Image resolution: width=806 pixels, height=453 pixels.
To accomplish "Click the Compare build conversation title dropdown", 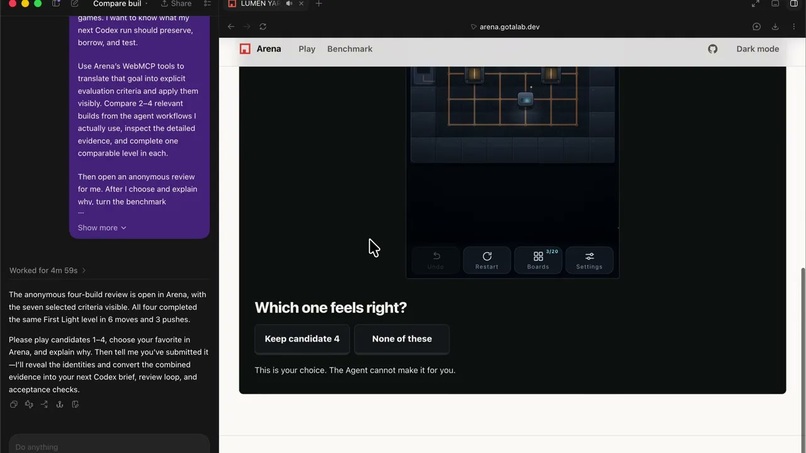I will click(x=120, y=4).
